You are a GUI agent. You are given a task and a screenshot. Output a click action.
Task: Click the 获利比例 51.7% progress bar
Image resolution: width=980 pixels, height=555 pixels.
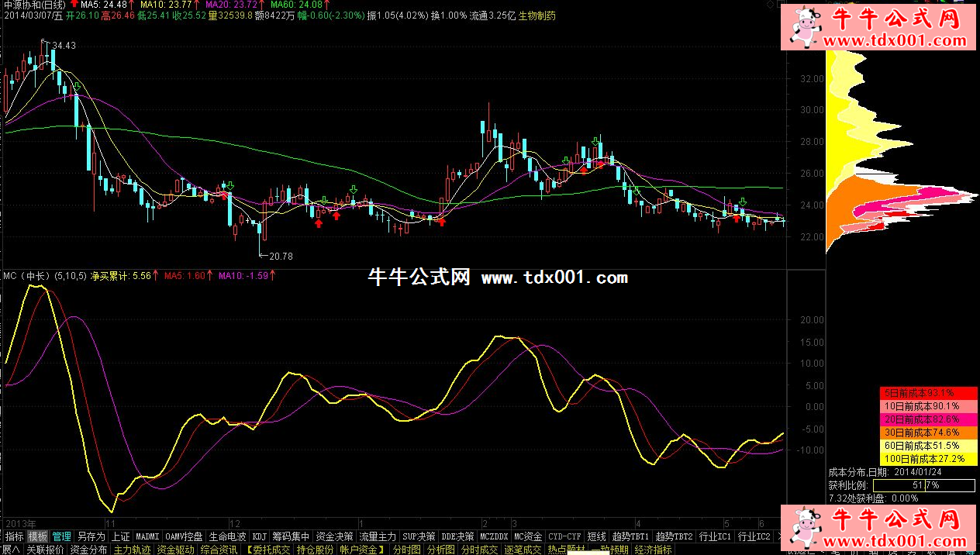point(923,485)
